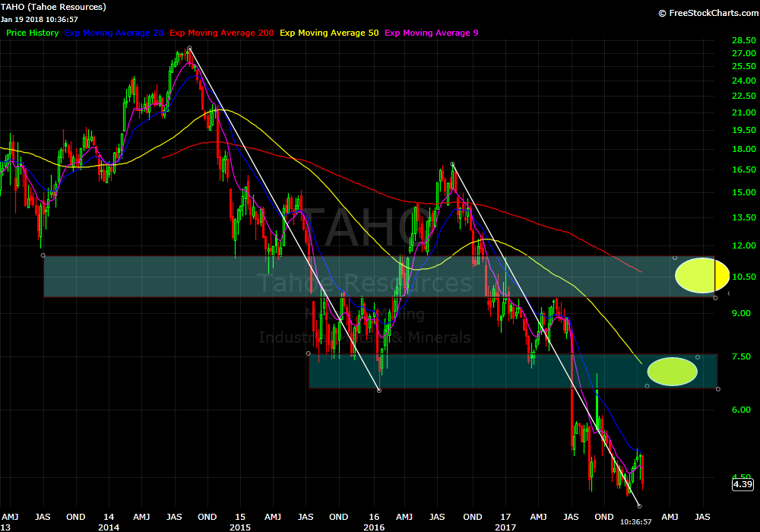This screenshot has width=760, height=532.
Task: Select the lower green ellipse near 7.50
Action: pos(673,372)
